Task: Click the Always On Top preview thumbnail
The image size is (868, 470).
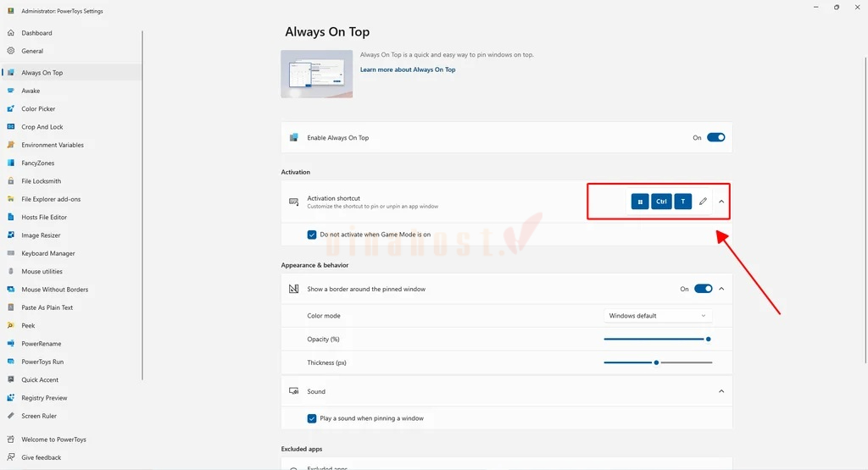Action: pos(317,74)
